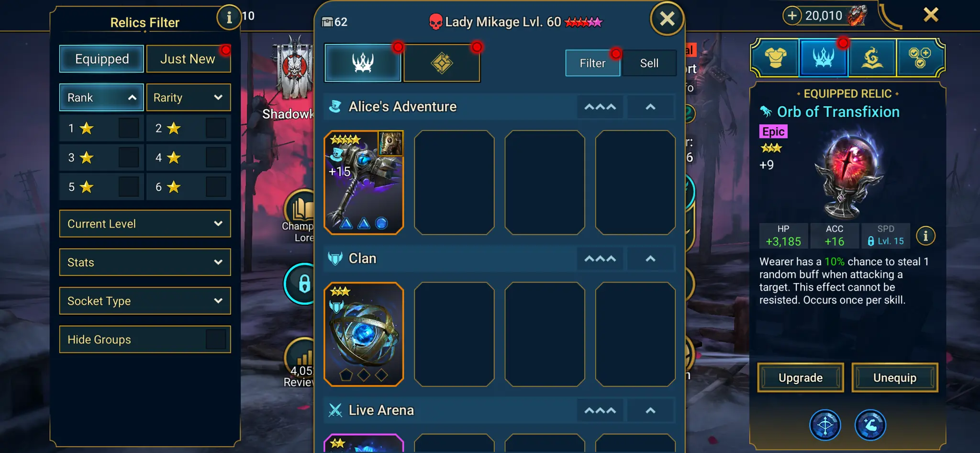980x453 pixels.
Task: Check the 6 star rank box
Action: pyautogui.click(x=216, y=187)
